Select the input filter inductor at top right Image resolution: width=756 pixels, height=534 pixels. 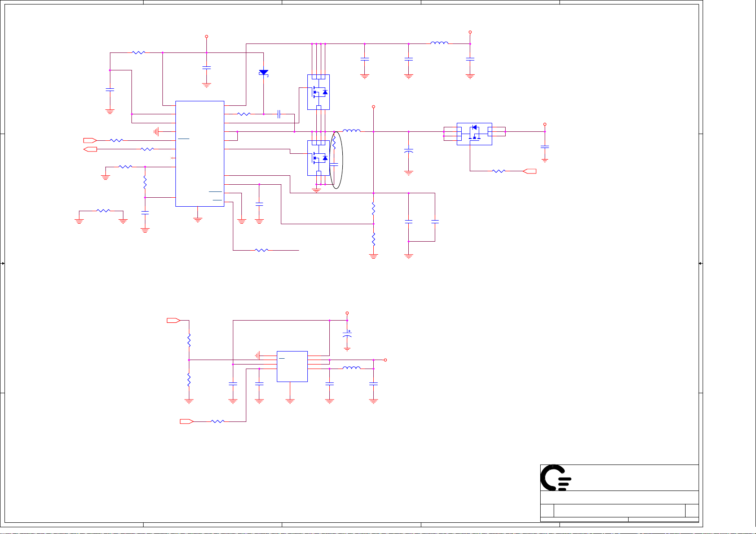(439, 43)
